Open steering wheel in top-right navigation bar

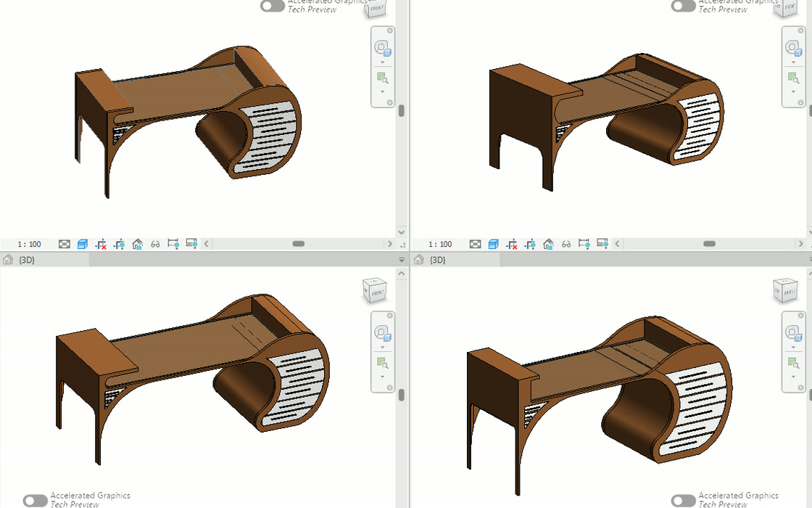793,48
